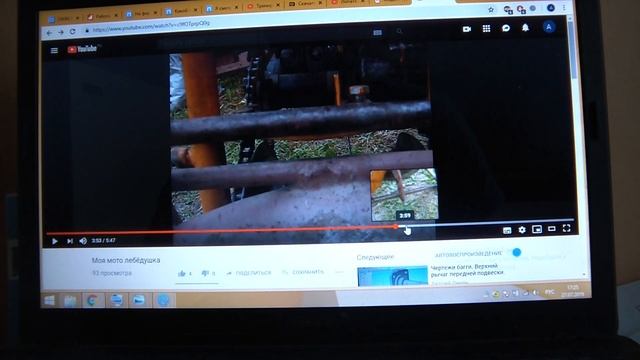Toggle the Автовоспроизведение autoplay switch
This screenshot has width=640, height=360.
(516, 252)
